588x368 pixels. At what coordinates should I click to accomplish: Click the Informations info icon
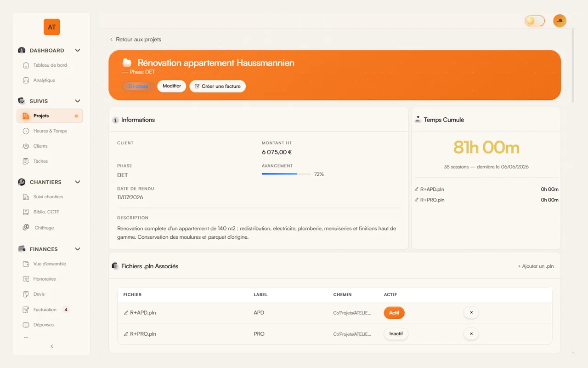[x=116, y=120]
